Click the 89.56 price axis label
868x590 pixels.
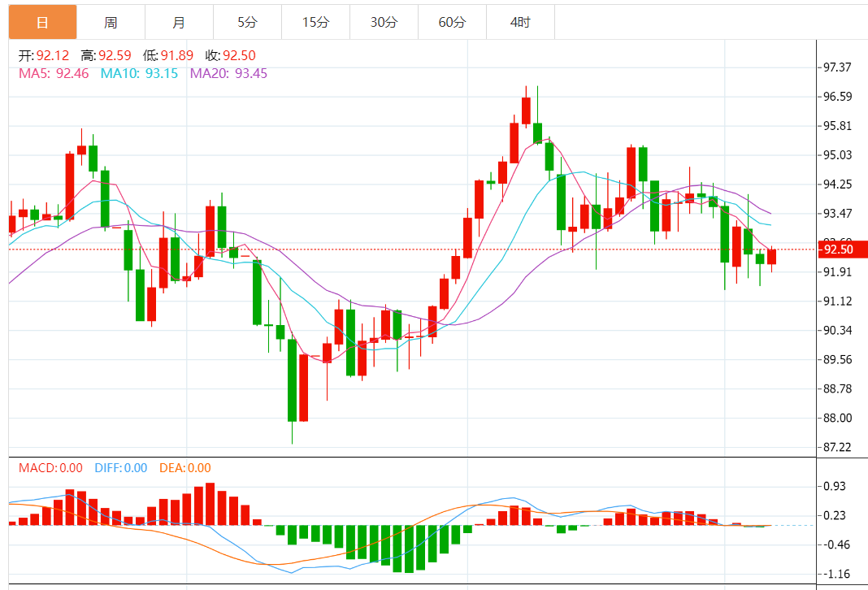click(x=837, y=360)
